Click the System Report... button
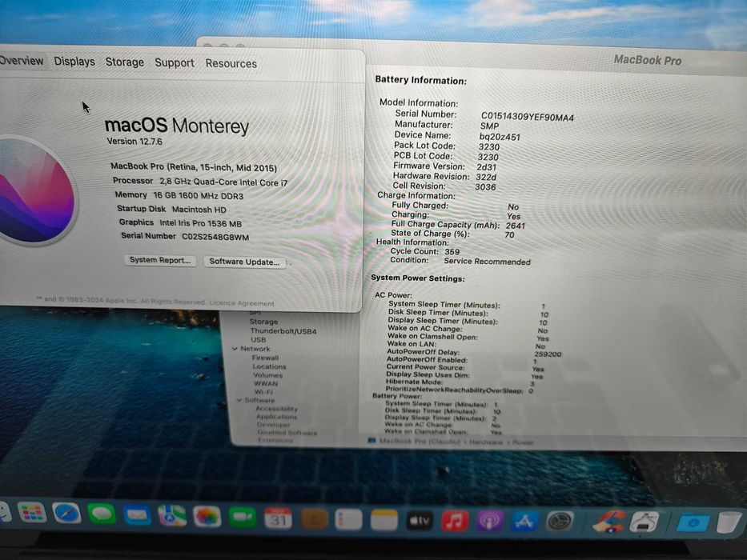Viewport: 747px width, 560px height. 160,260
